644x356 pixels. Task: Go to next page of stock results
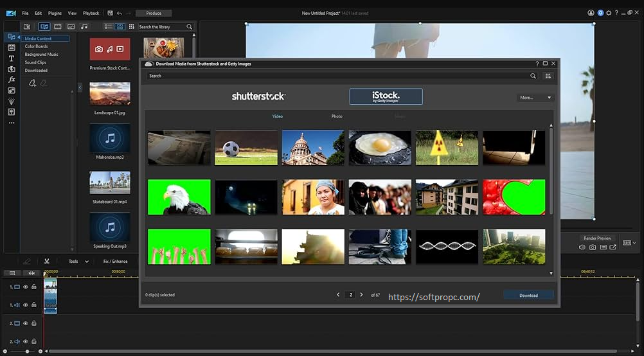point(361,295)
